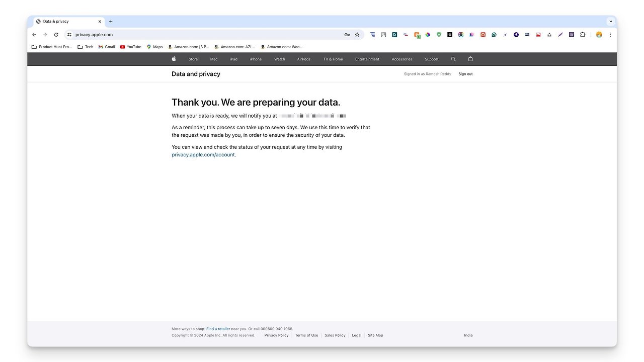This screenshot has height=362, width=644.
Task: Click the Signed in as Ramesh Reddy text
Action: [428, 74]
